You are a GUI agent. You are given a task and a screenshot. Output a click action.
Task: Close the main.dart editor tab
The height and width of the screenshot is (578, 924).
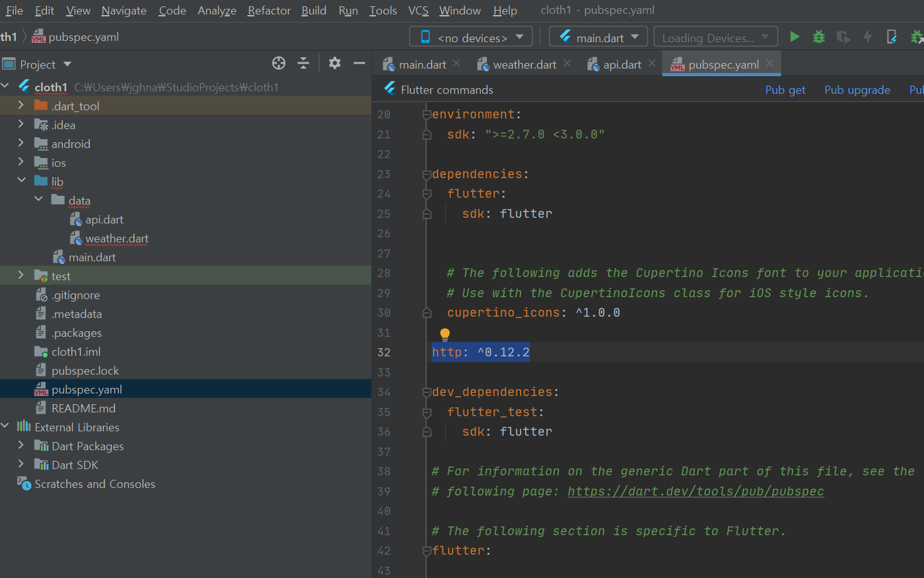[x=456, y=64]
